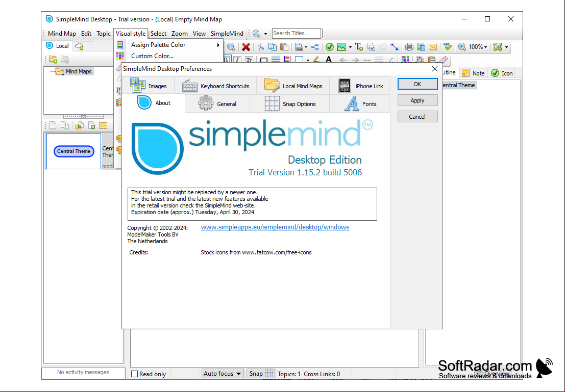The height and width of the screenshot is (392, 565).
Task: Click Cancel in Preferences dialog
Action: pos(417,117)
